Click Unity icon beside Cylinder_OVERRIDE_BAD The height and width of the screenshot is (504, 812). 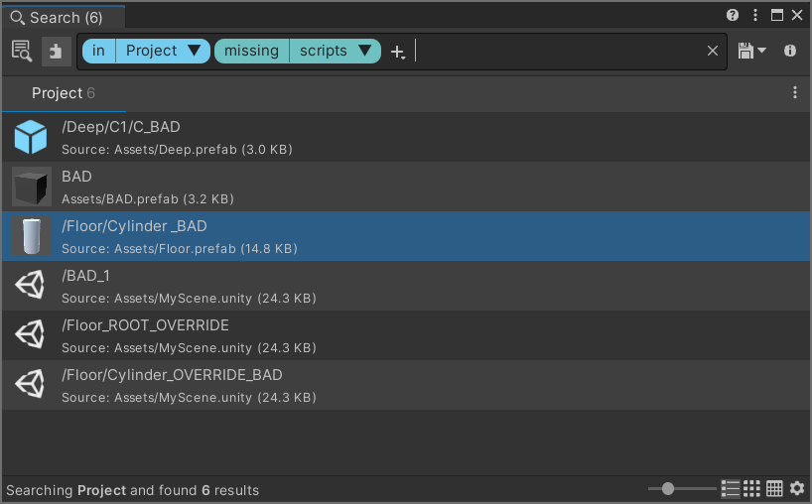[30, 385]
